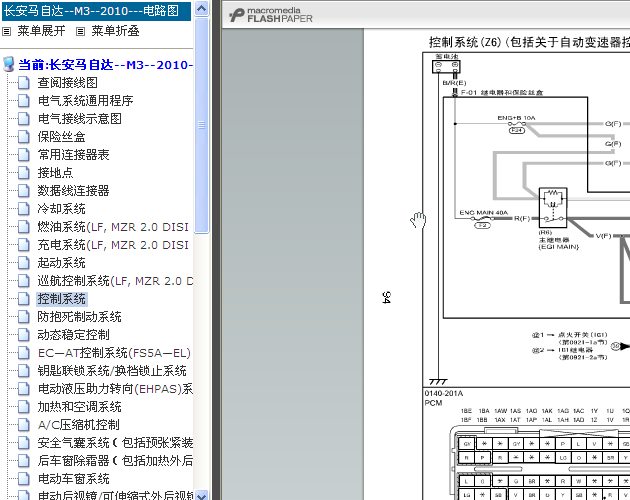Open 后车窗除霜器 entry
The height and width of the screenshot is (500, 630).
(115, 461)
